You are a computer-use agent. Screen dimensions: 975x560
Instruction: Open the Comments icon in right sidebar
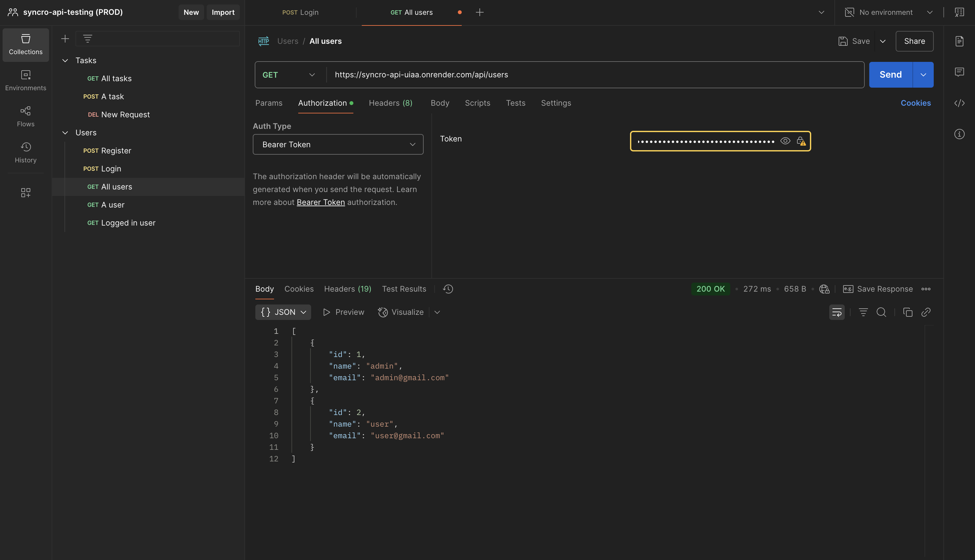(x=959, y=72)
